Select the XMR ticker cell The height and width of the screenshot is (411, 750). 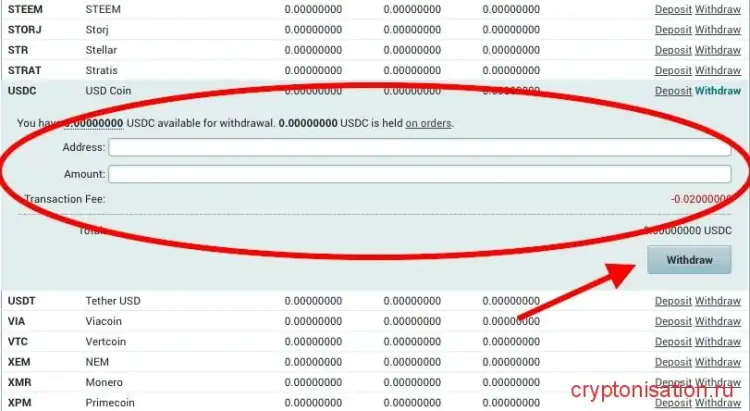pos(19,382)
